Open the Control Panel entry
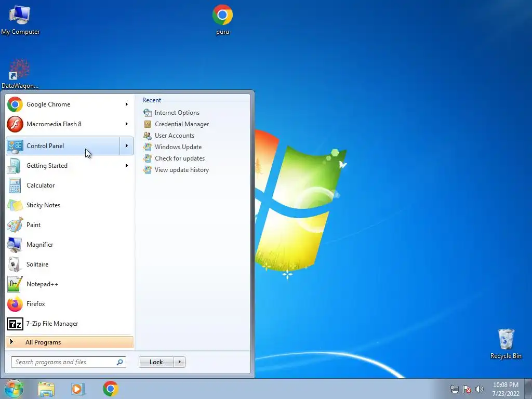 click(x=63, y=146)
